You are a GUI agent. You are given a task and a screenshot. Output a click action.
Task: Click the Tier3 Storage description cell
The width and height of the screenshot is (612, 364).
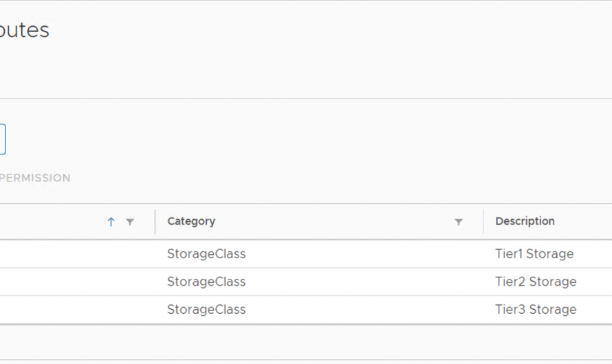point(536,310)
